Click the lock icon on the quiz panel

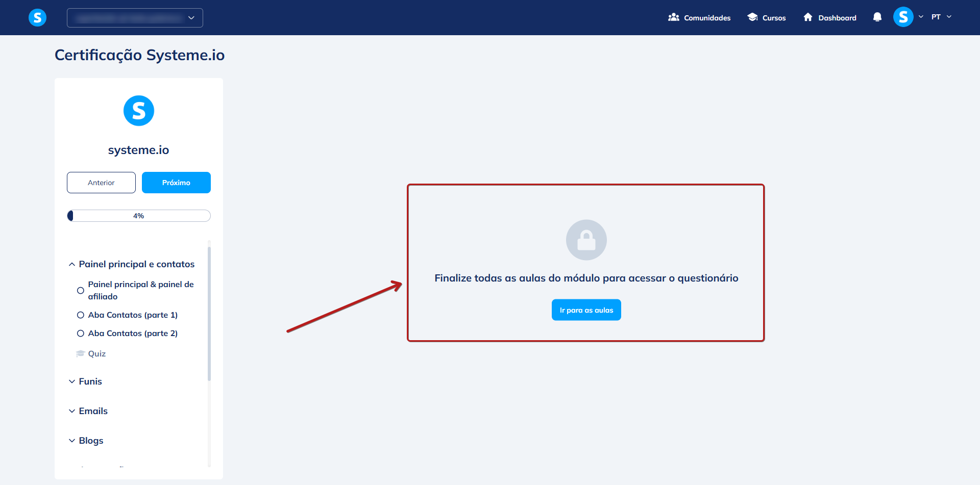tap(586, 240)
